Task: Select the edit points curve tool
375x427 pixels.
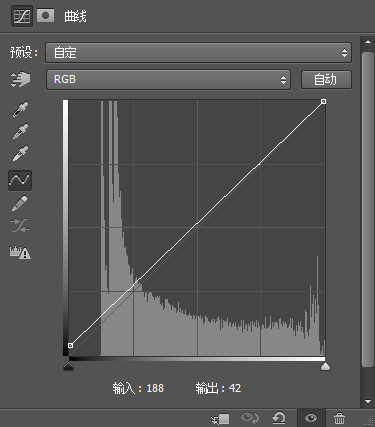Action: pyautogui.click(x=20, y=180)
